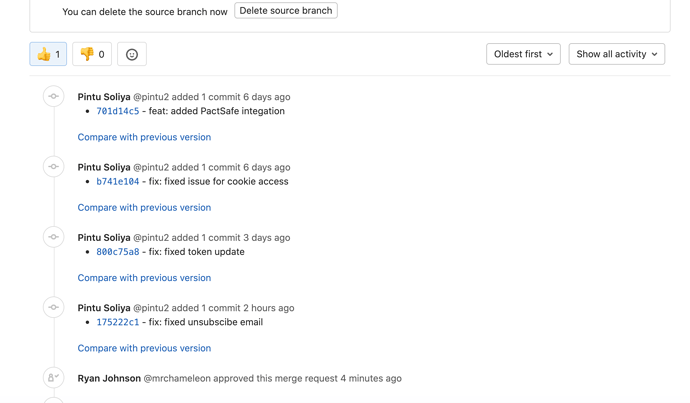Click commit icon beside 175222c1 entry

(x=54, y=307)
